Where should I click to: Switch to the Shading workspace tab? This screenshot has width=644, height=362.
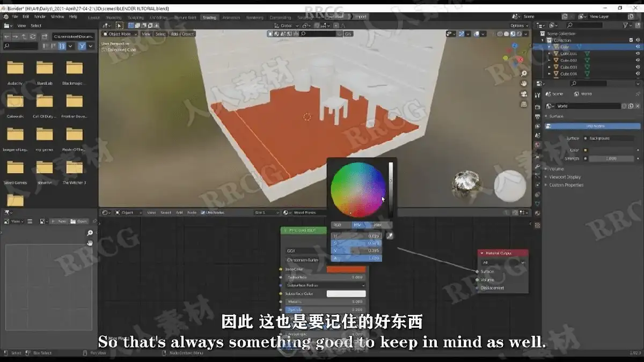[x=209, y=17]
